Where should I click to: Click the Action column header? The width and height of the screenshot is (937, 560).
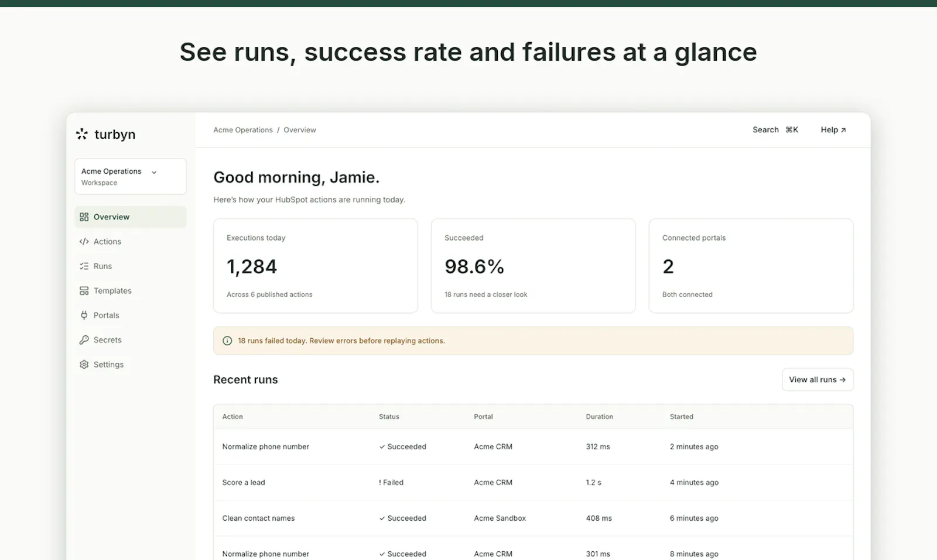[x=232, y=417]
